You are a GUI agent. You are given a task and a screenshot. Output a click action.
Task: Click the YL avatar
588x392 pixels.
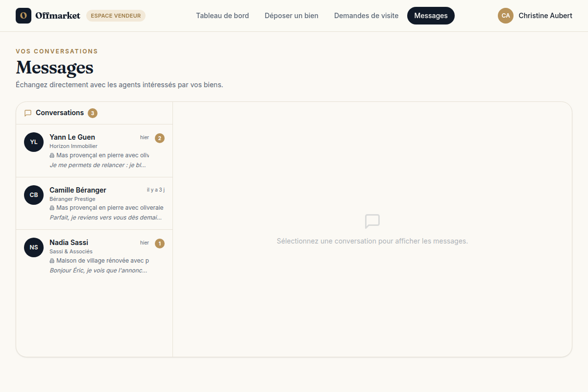[x=34, y=142]
